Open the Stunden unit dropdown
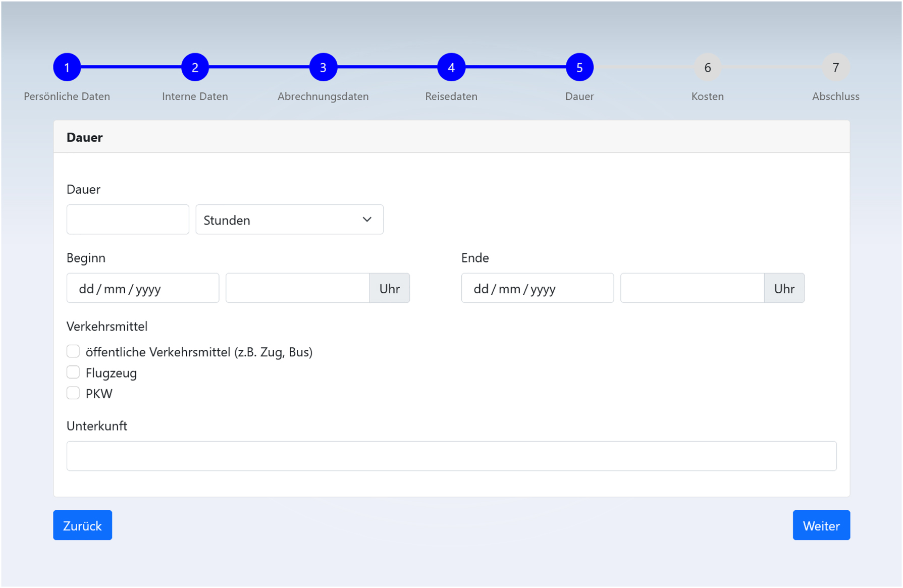This screenshot has height=588, width=903. pyautogui.click(x=289, y=219)
